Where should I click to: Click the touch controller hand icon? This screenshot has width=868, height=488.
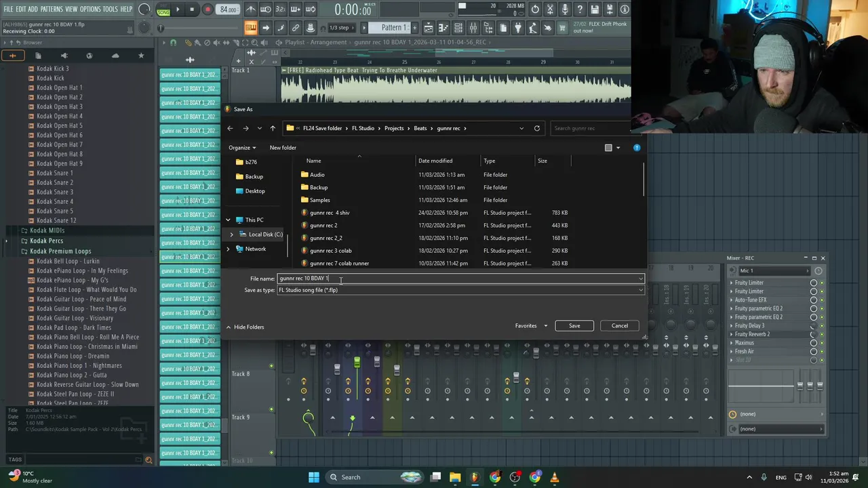click(x=547, y=28)
